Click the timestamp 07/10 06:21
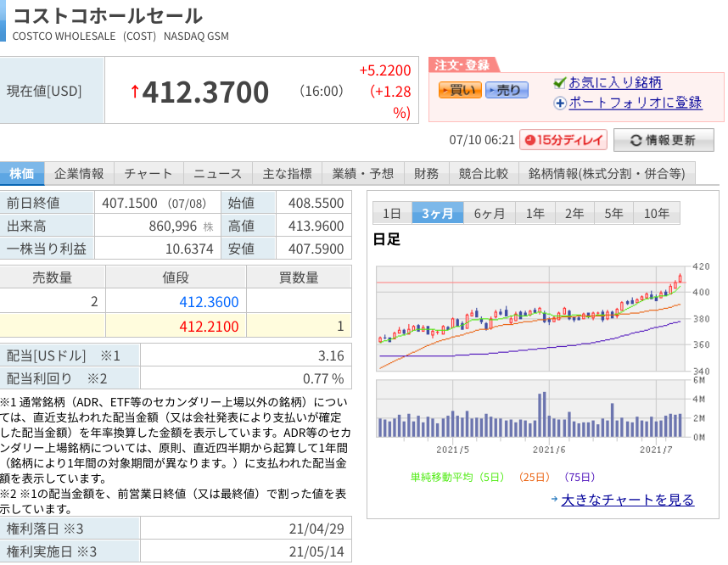 [x=482, y=140]
